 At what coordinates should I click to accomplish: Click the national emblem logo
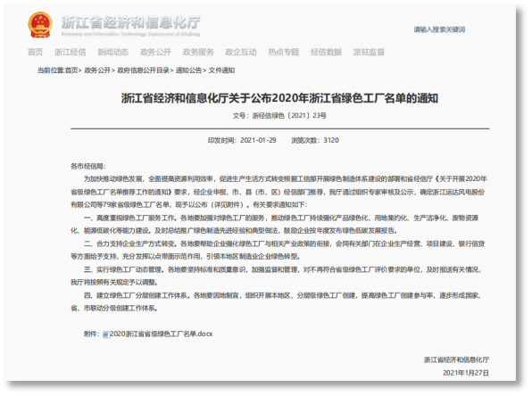click(x=40, y=25)
